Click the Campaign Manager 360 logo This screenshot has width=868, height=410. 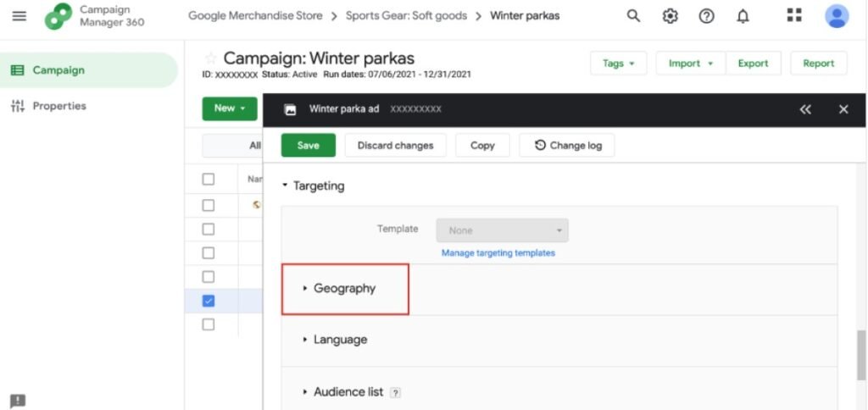(x=58, y=16)
